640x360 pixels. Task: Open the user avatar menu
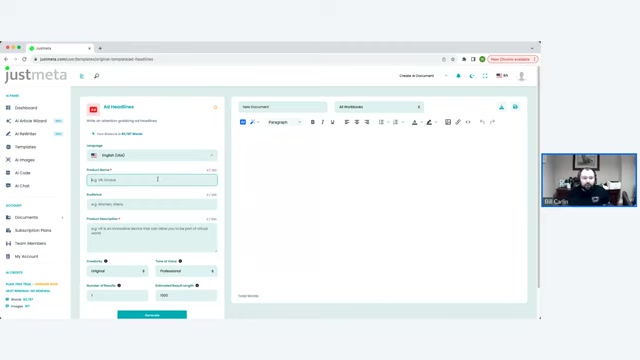(x=521, y=76)
